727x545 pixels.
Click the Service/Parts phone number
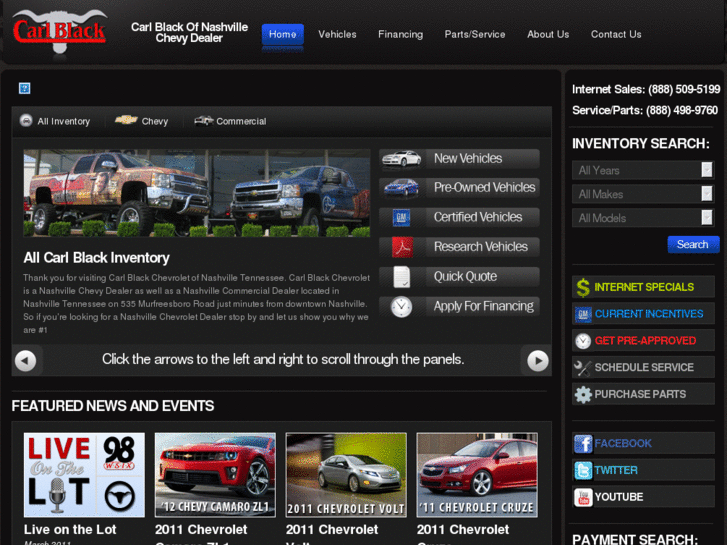coord(682,110)
